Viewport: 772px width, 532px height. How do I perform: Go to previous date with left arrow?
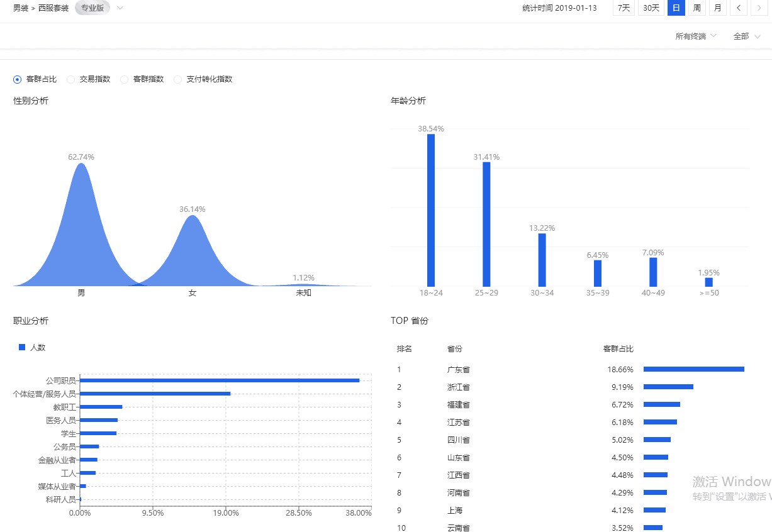739,8
